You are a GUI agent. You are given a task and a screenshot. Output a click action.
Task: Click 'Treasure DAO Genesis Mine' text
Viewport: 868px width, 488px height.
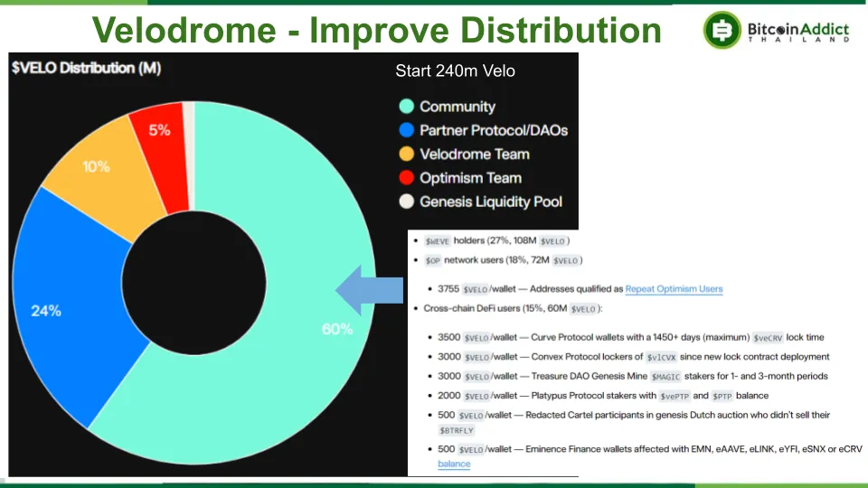click(589, 376)
